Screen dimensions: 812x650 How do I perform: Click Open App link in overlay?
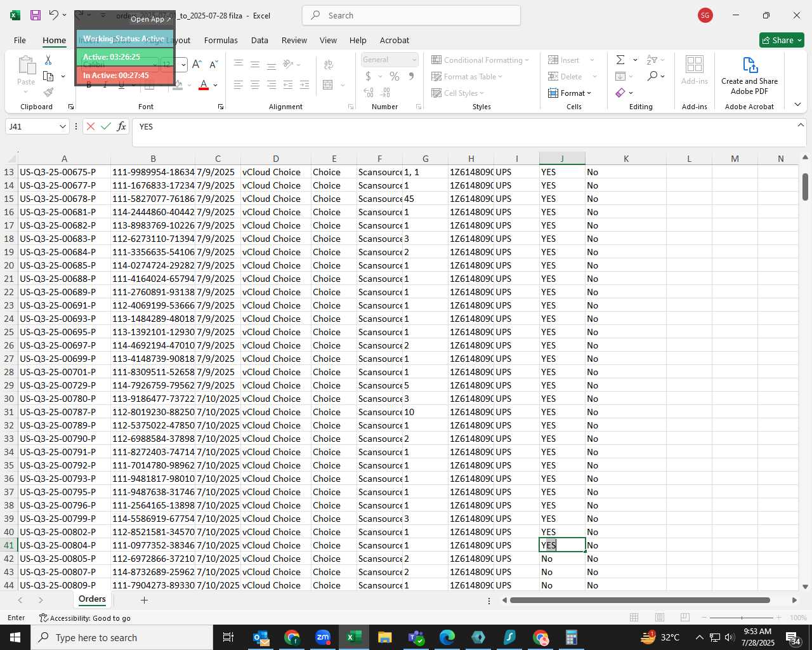[150, 19]
